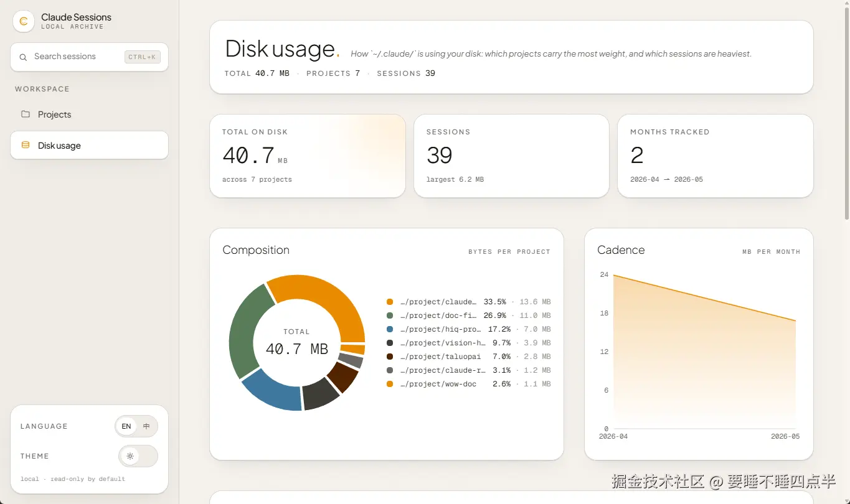Image resolution: width=850 pixels, height=504 pixels.
Task: Click the Sessions stat card showing 39
Action: point(511,156)
